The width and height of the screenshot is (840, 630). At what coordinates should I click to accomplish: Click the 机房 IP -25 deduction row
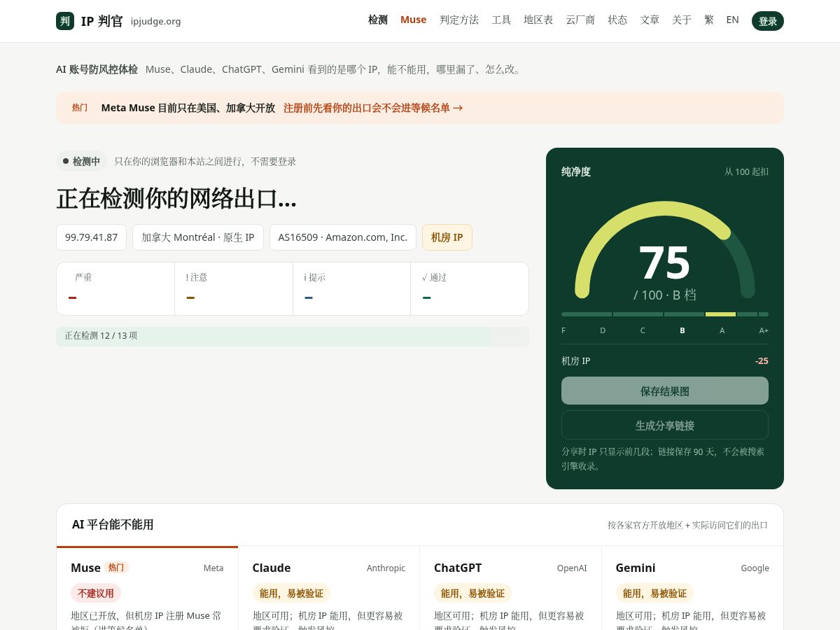665,361
